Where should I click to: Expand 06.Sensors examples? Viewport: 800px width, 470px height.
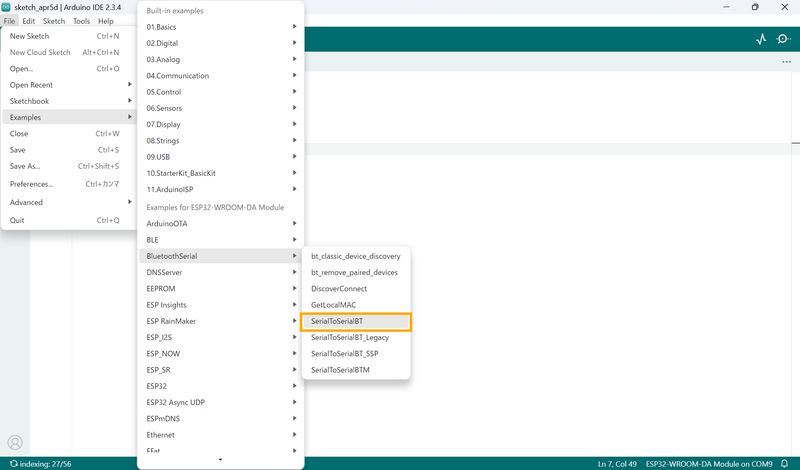[220, 108]
